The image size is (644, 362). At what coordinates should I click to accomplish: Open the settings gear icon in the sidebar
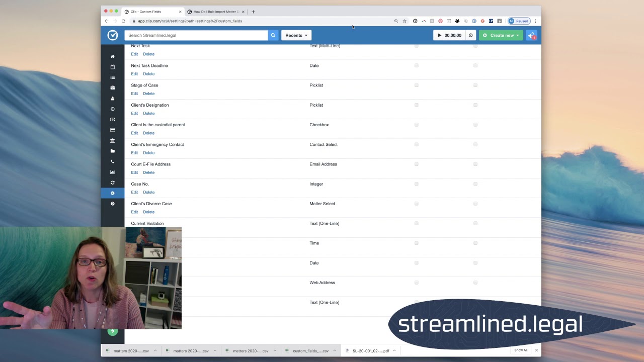pos(113,193)
